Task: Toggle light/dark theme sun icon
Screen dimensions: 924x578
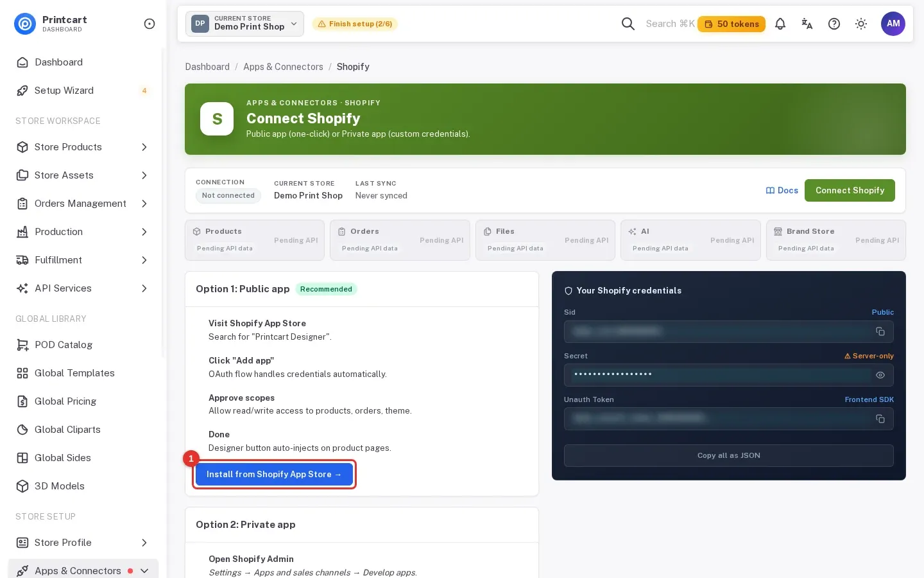Action: [x=861, y=24]
